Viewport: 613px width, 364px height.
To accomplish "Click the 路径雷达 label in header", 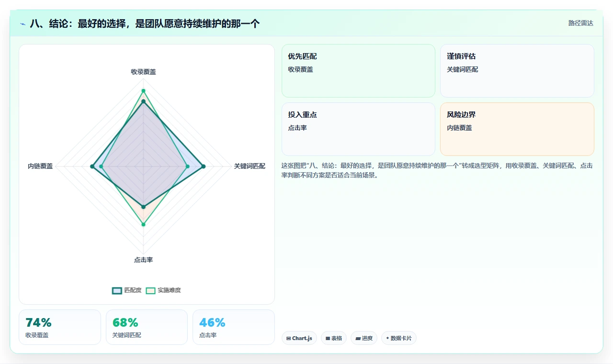I will (x=580, y=23).
